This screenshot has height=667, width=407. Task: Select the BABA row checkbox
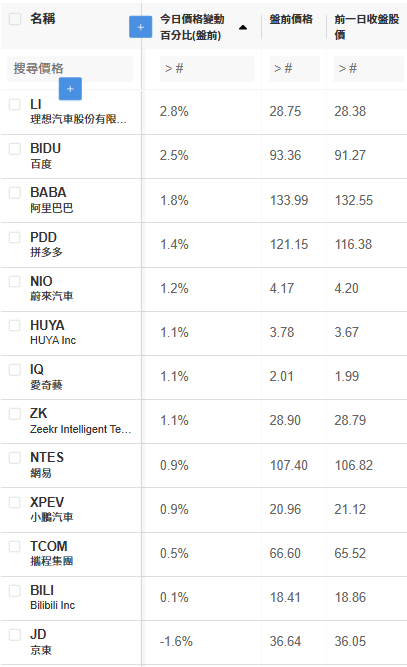pyautogui.click(x=15, y=193)
